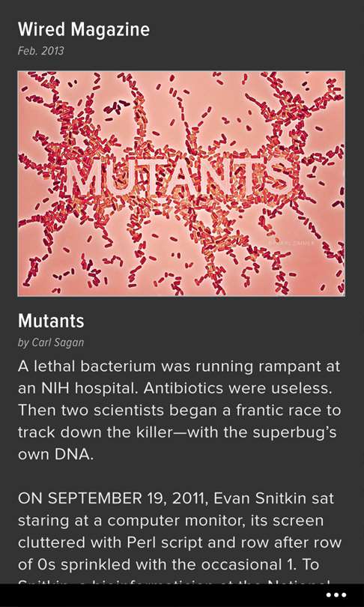This screenshot has height=607, width=364.
Task: Click the partially hidden last text line
Action: [x=174, y=581]
